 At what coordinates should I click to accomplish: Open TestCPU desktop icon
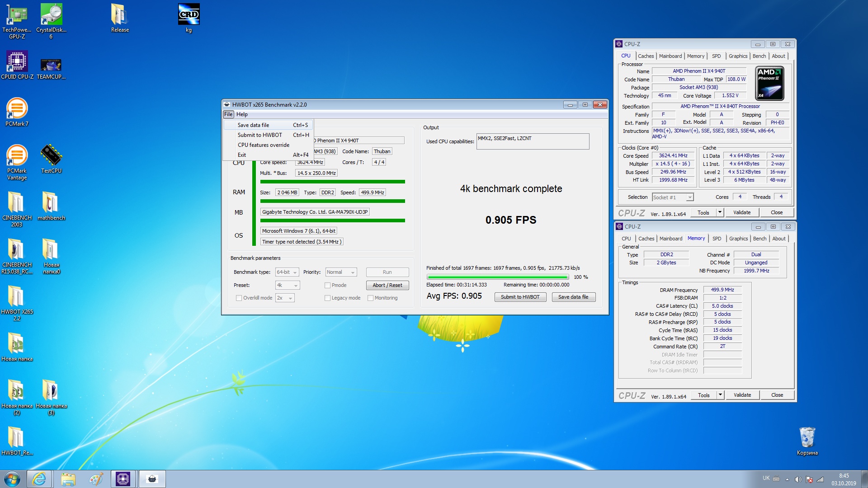(x=51, y=159)
